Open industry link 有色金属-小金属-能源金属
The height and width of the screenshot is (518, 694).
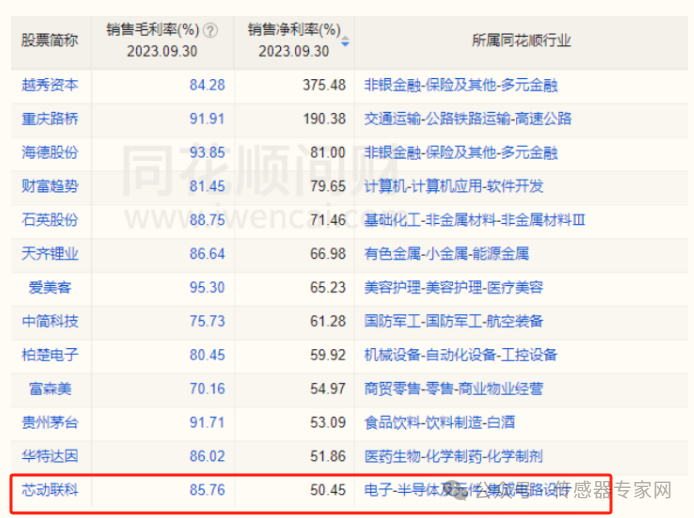tap(447, 254)
